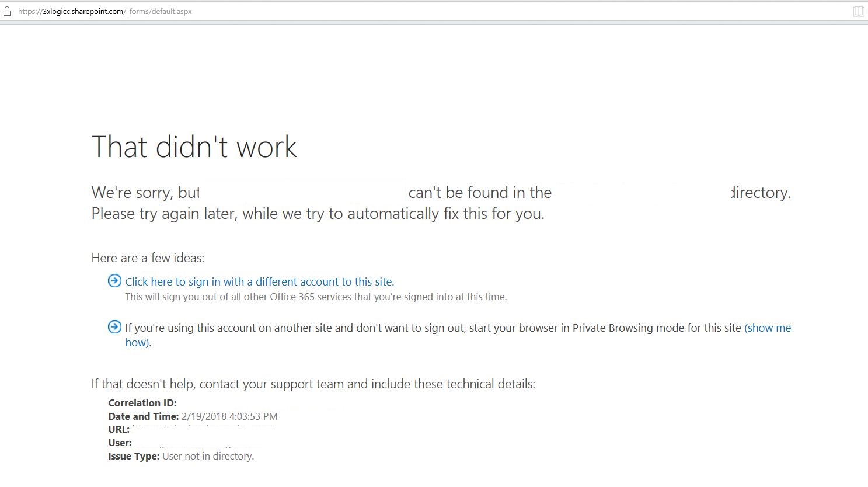Click 'Here are a few ideas:' text
Image resolution: width=868 pixels, height=487 pixels.
pos(148,258)
